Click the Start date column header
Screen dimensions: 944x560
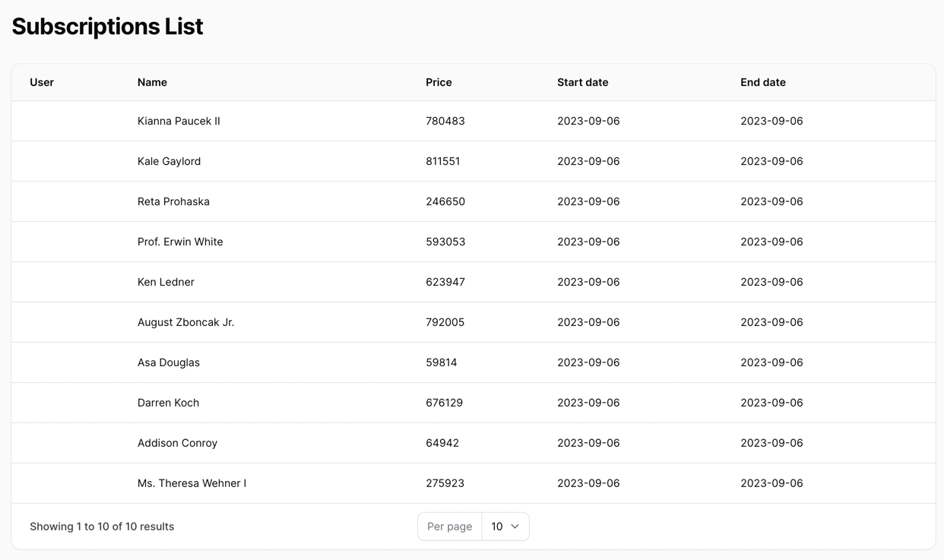pyautogui.click(x=583, y=82)
